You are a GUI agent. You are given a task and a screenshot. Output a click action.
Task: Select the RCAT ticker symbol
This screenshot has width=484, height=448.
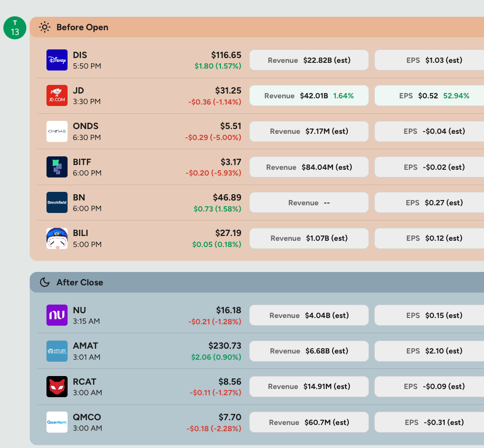pos(84,382)
